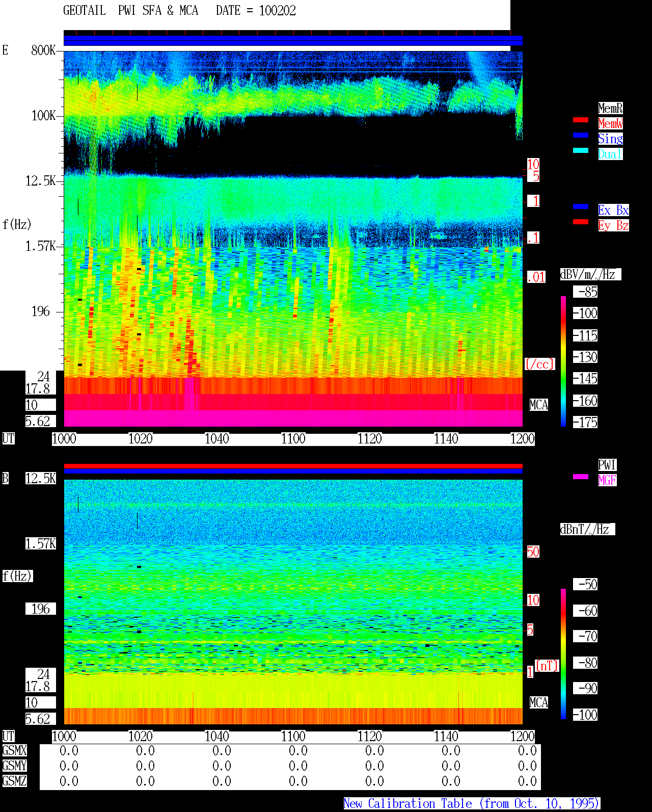Click the [/cc] density axis label
This screenshot has width=652, height=812.
coord(539,364)
